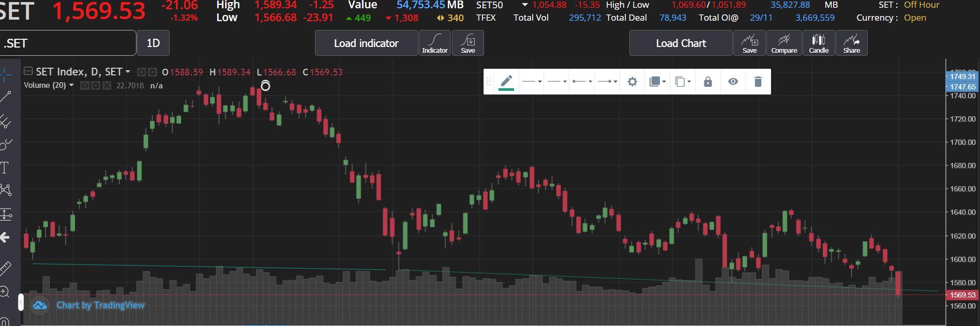Image resolution: width=980 pixels, height=326 pixels.
Task: Click the 3,669,559 open interest value
Action: click(815, 18)
